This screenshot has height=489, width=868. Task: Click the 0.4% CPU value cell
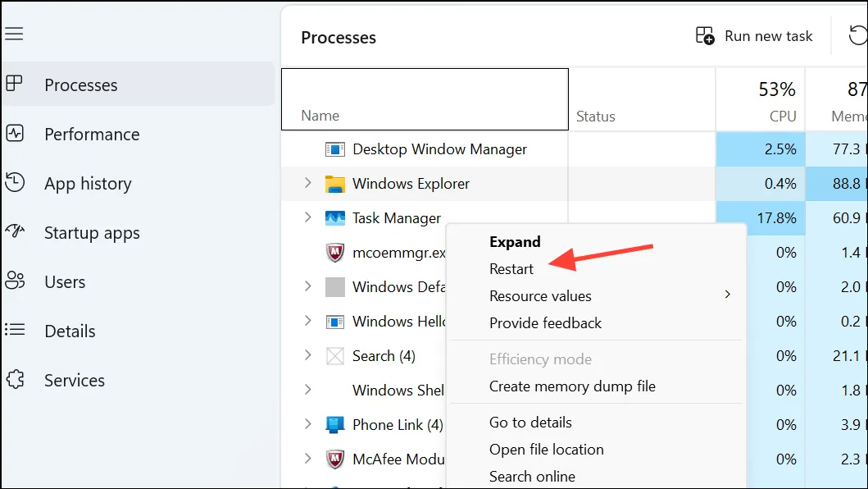point(761,184)
